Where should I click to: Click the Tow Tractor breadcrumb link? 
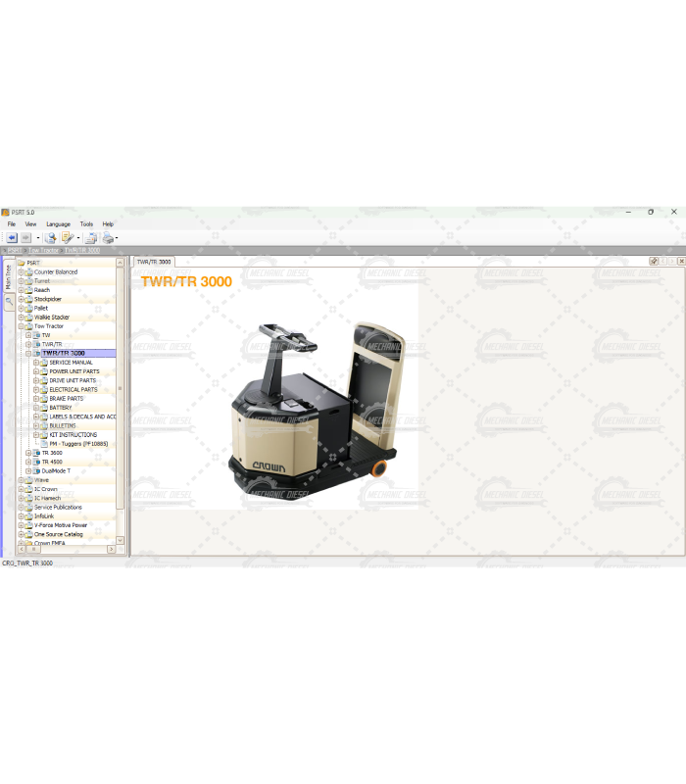(43, 251)
